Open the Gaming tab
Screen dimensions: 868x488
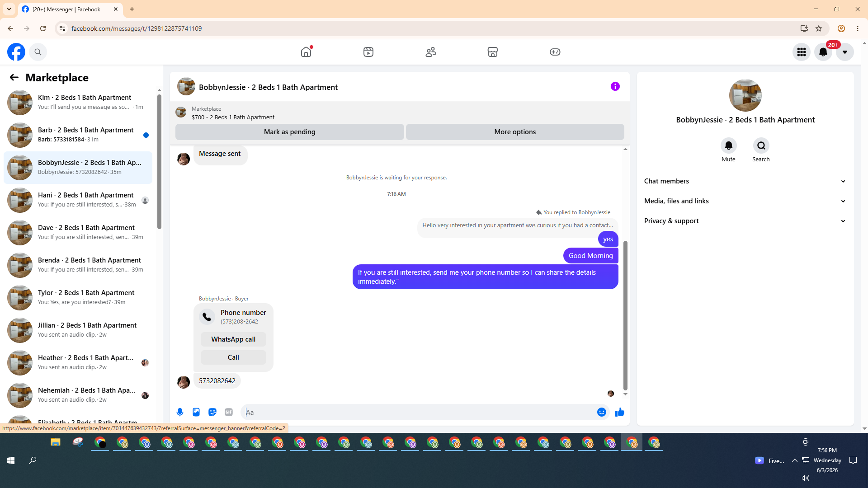pos(555,52)
